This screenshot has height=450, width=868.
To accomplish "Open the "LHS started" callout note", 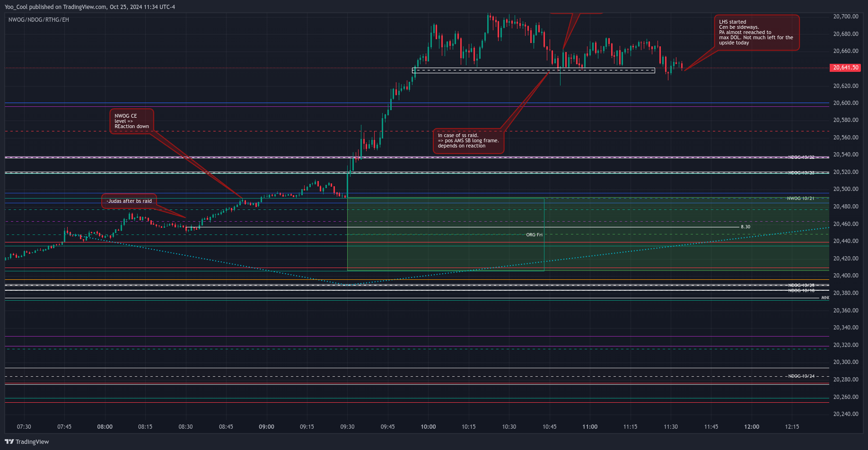I will pyautogui.click(x=756, y=32).
